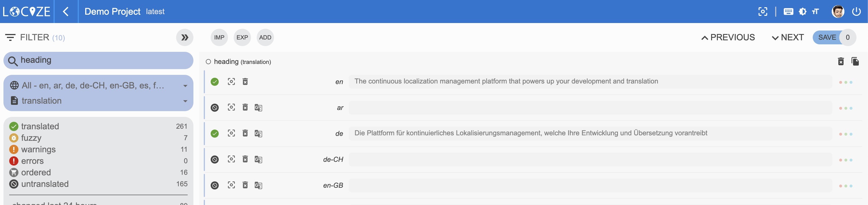Open the keyboard shortcuts icon
The width and height of the screenshot is (868, 205).
[788, 12]
